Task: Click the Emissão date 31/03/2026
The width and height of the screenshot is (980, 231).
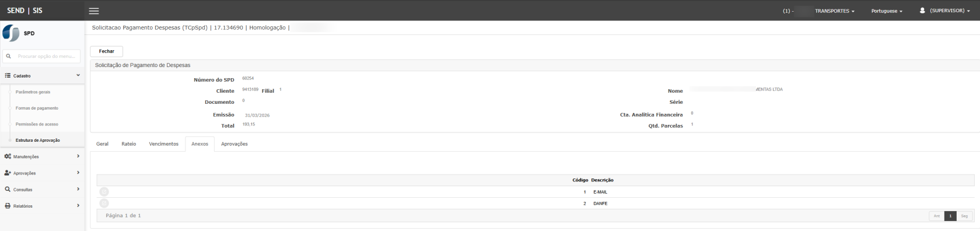Action: [x=257, y=116]
